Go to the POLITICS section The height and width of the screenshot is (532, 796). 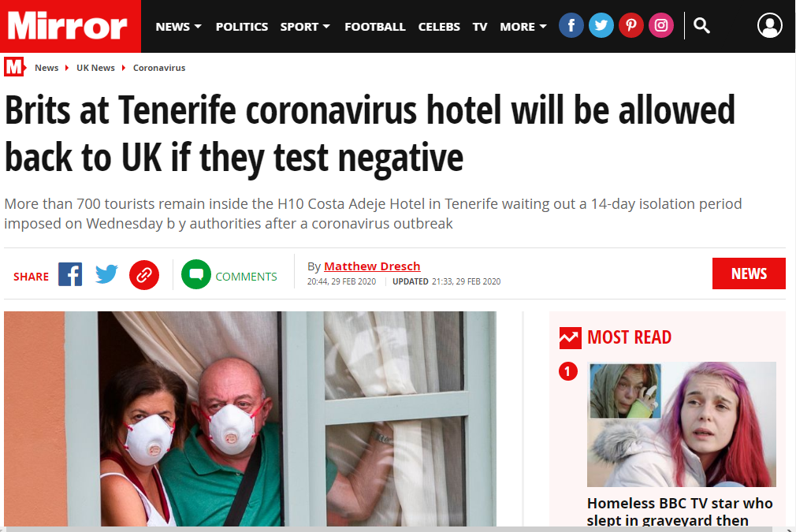coord(242,26)
